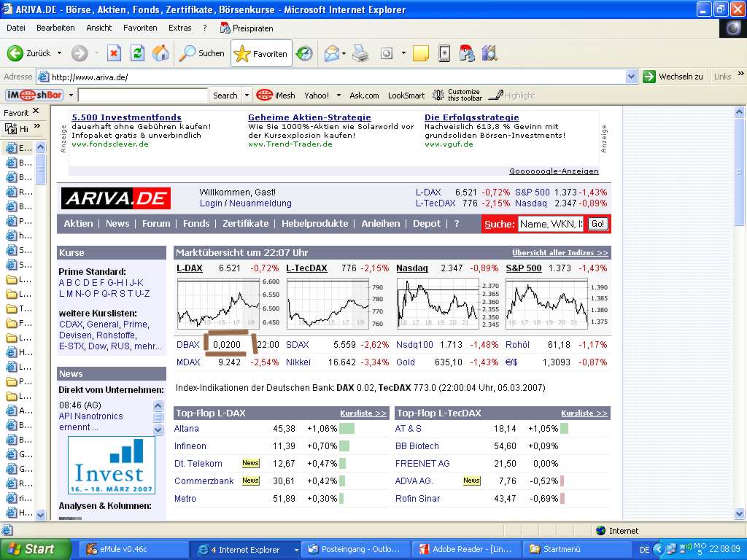Click into the Suche Name, WKN field
The height and width of the screenshot is (560, 747).
click(551, 224)
